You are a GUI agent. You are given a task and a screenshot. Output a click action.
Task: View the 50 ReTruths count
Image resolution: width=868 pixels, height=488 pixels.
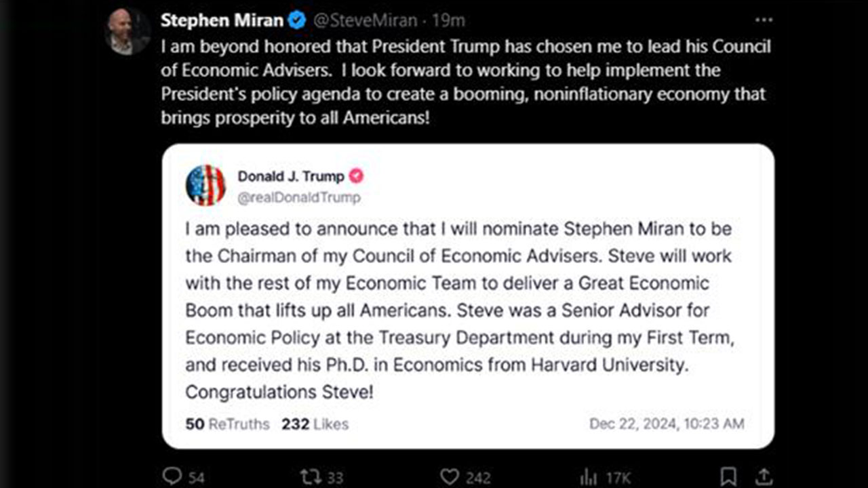pyautogui.click(x=227, y=424)
